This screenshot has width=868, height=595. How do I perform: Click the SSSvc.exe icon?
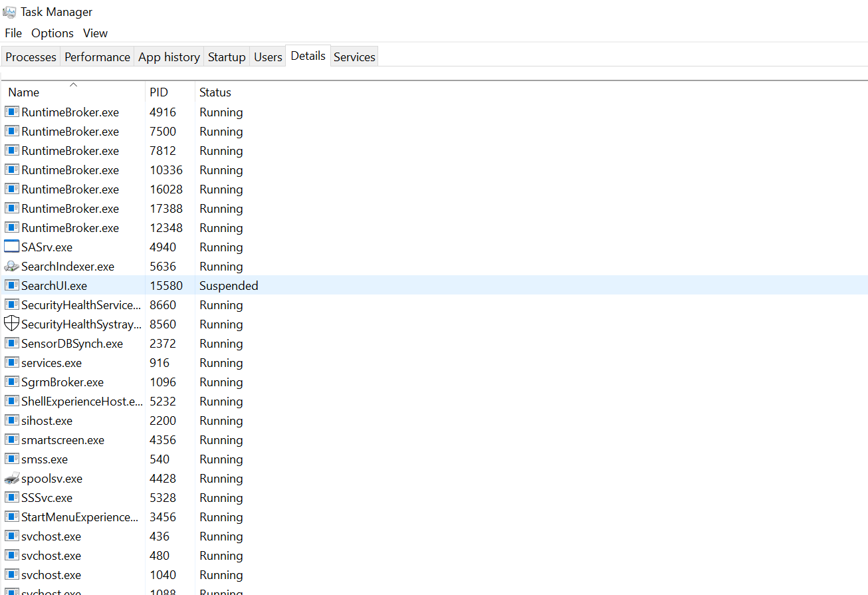point(12,497)
